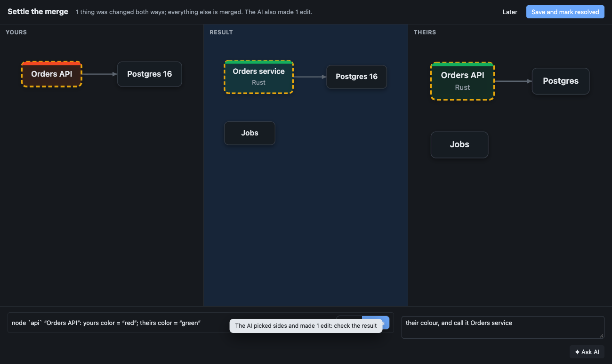Click the RESULT pane heading
612x364 pixels.
tap(221, 32)
